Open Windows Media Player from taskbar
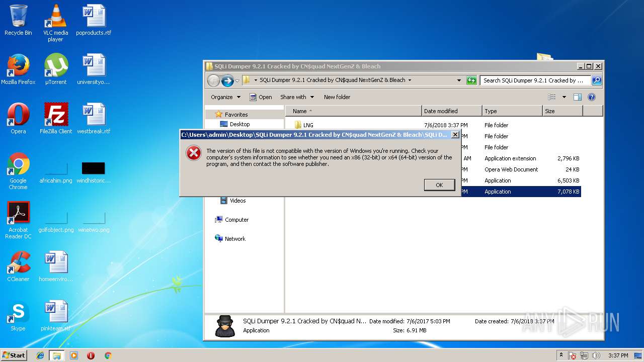Viewport: 644px width, 362px height. [74, 355]
